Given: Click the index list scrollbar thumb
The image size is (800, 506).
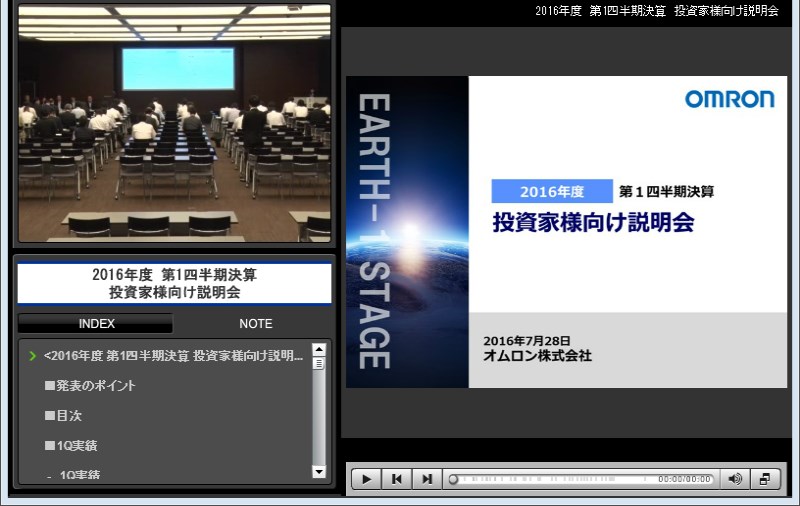Looking at the screenshot, I should pyautogui.click(x=319, y=363).
